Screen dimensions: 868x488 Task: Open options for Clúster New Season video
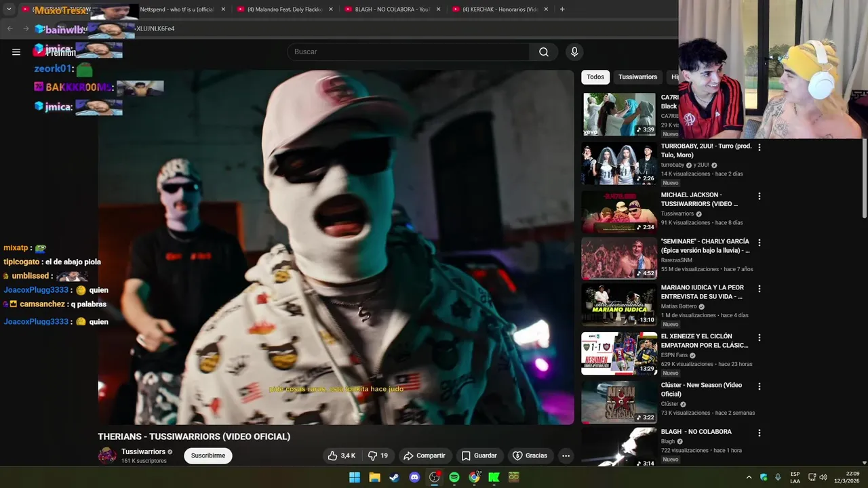(x=759, y=386)
